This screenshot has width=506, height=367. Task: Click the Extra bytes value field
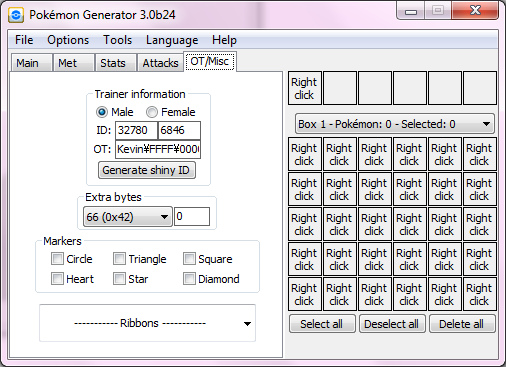coord(192,216)
